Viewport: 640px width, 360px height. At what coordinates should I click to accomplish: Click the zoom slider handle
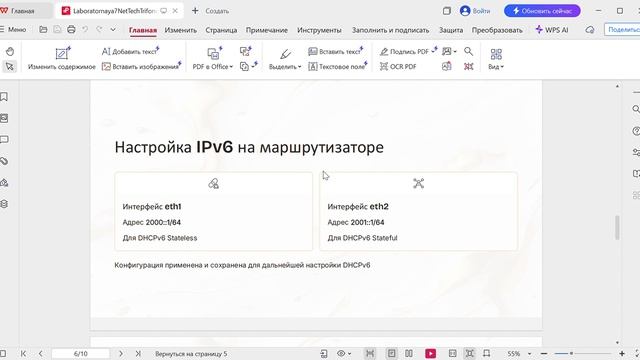[x=571, y=353]
